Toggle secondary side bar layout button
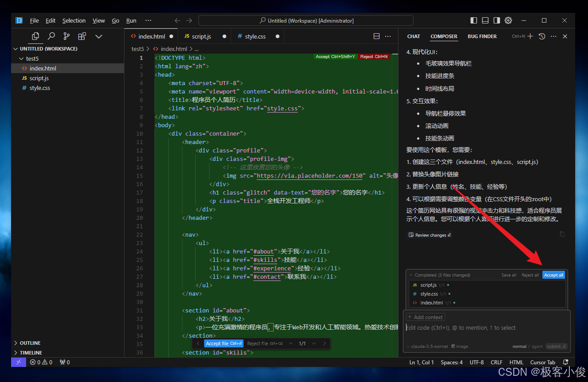The height and width of the screenshot is (382, 588). pos(497,20)
